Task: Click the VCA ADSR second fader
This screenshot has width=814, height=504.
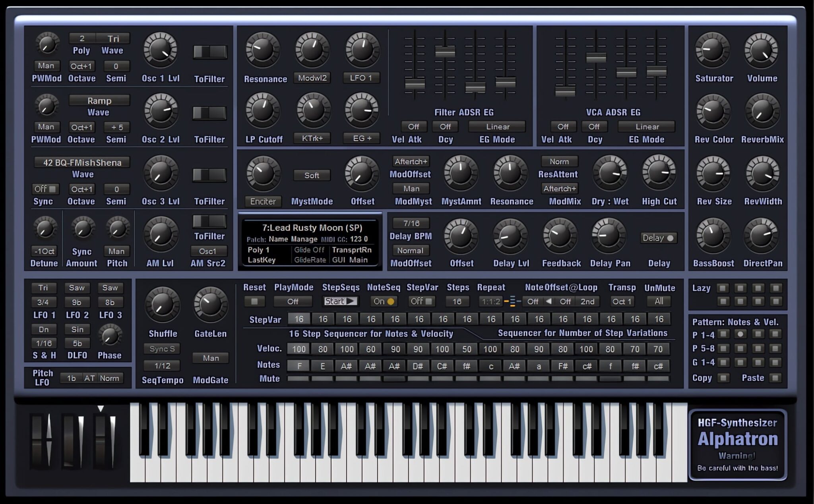Action: coord(596,58)
